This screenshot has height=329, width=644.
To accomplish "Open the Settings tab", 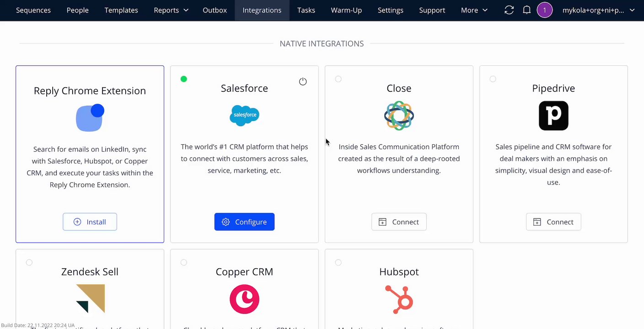I will pos(391,10).
